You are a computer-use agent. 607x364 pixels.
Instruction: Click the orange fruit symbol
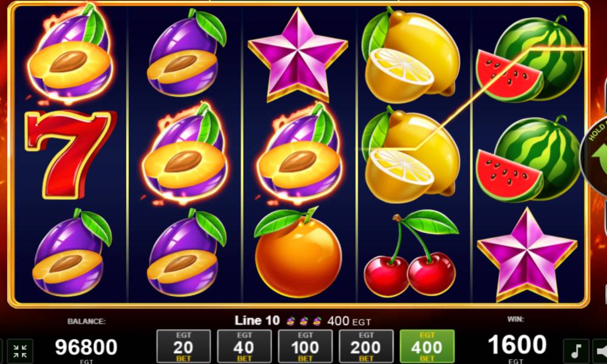click(297, 252)
